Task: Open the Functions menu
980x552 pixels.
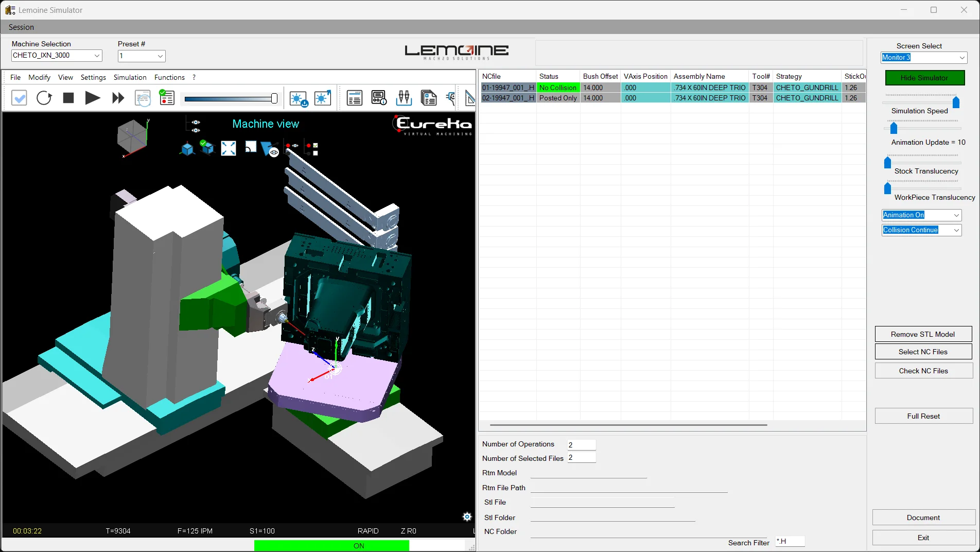Action: coord(169,77)
